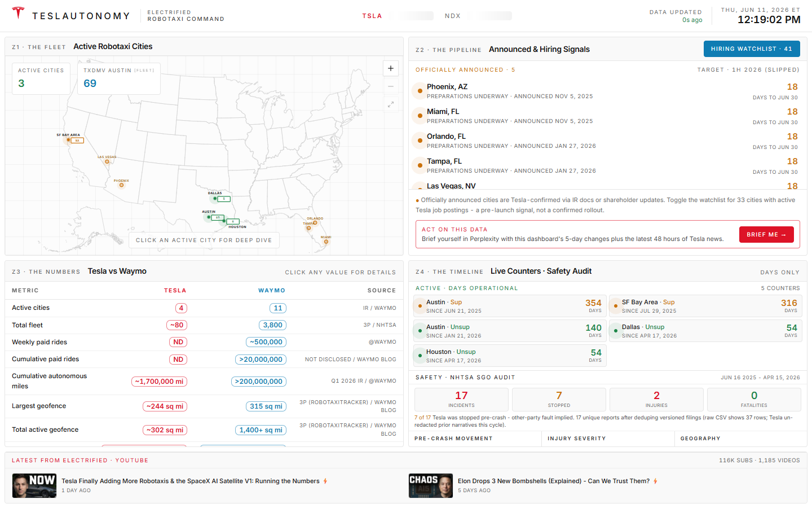Click the green dot on Houston Unsup counter
The width and height of the screenshot is (812, 508).
tap(420, 356)
